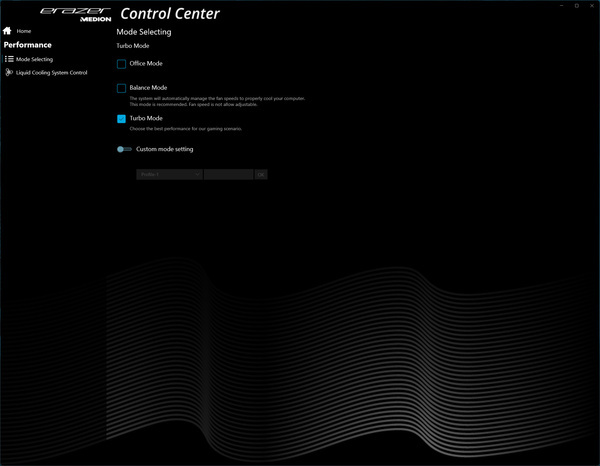Click the Home house icon
600x466 pixels.
tap(8, 31)
